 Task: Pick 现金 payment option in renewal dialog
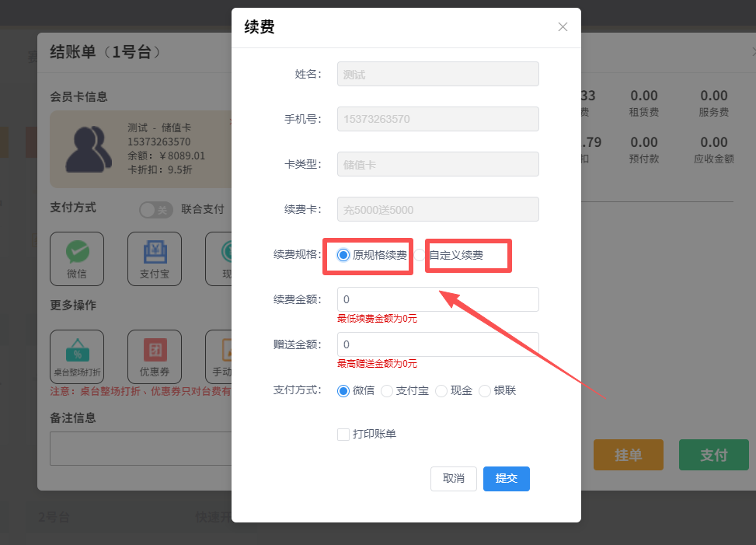[441, 391]
